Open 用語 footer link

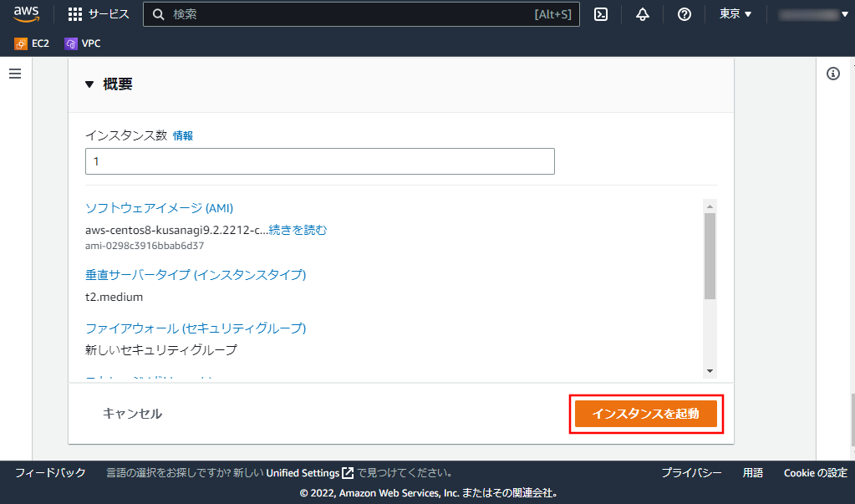[753, 473]
